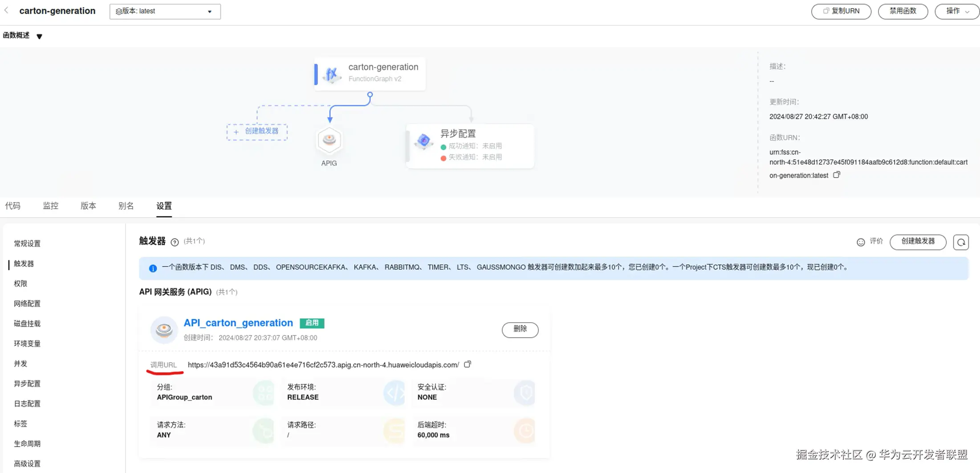
Task: Click the 复制URN button
Action: click(841, 11)
